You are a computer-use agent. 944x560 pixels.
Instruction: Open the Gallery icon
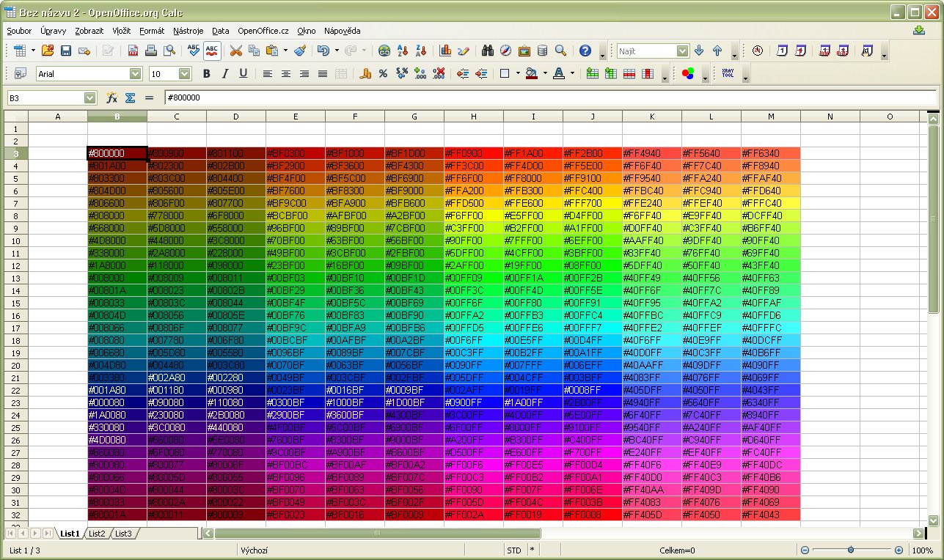tap(524, 51)
